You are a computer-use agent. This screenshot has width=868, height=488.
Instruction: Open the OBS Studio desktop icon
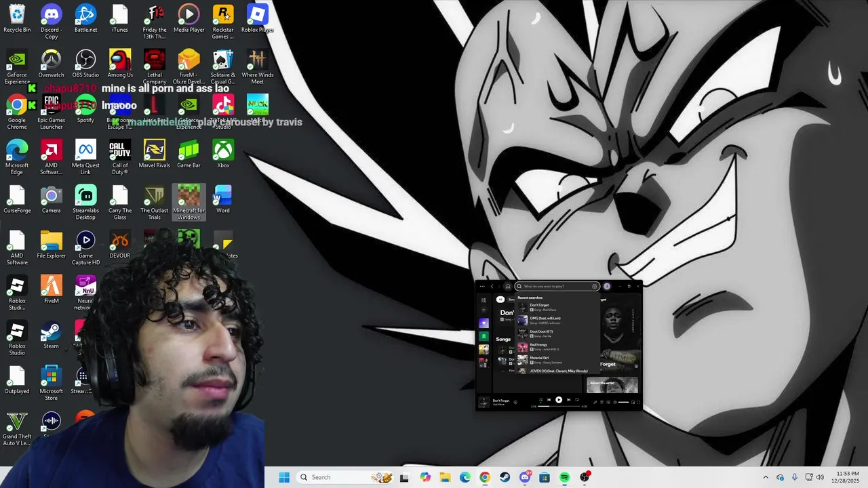coord(85,64)
